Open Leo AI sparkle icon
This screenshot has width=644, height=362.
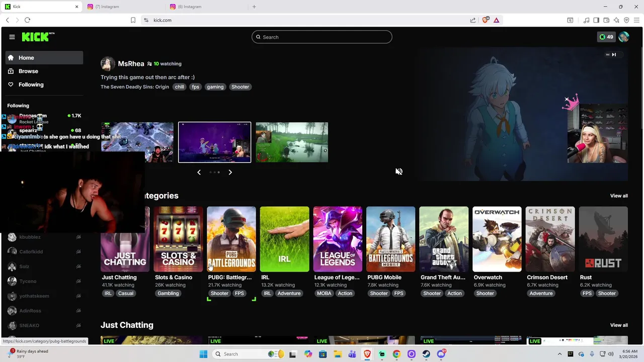[616, 20]
